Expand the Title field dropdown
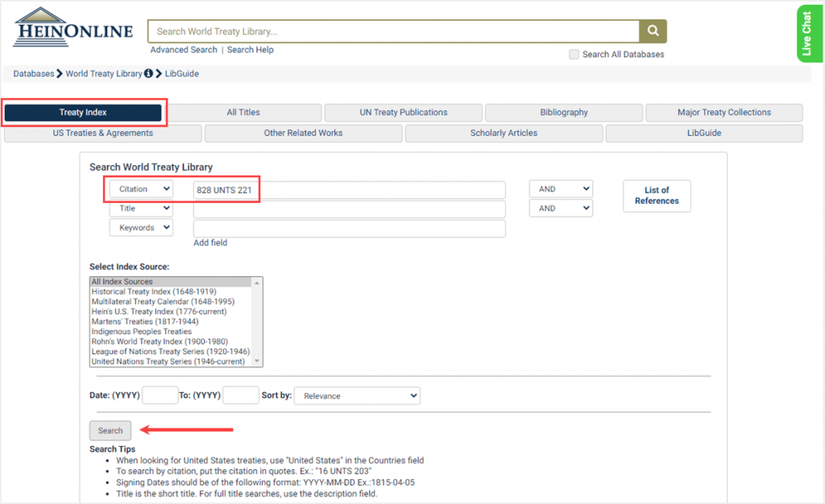 point(141,209)
